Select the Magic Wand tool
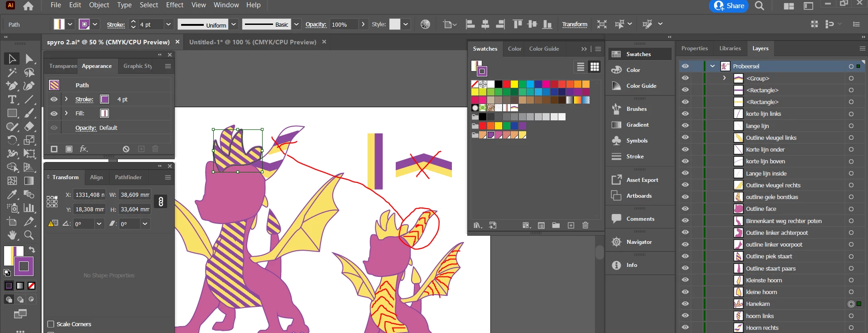868x333 pixels. (12, 72)
